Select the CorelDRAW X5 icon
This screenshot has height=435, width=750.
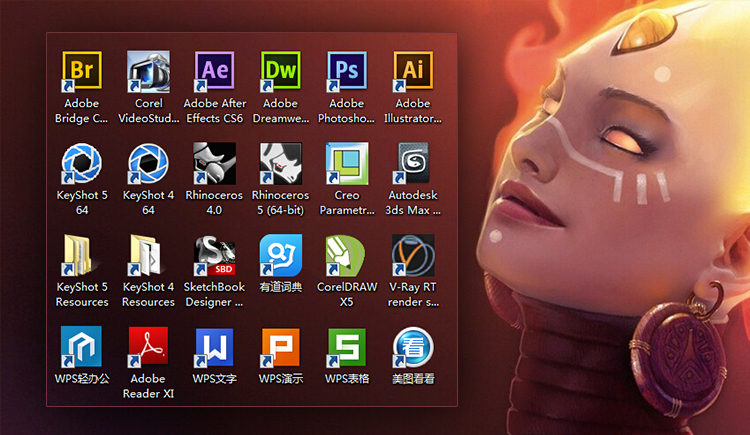click(x=347, y=255)
